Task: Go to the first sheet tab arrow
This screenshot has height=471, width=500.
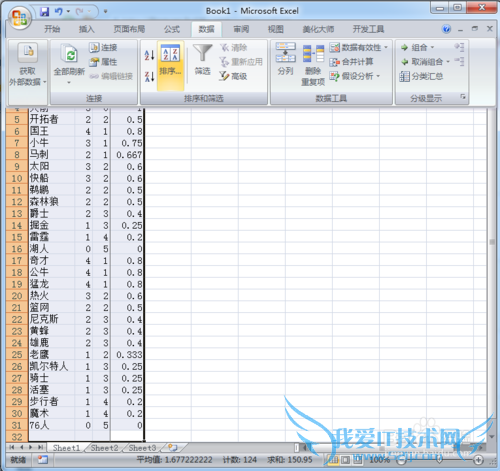Action: 12,447
